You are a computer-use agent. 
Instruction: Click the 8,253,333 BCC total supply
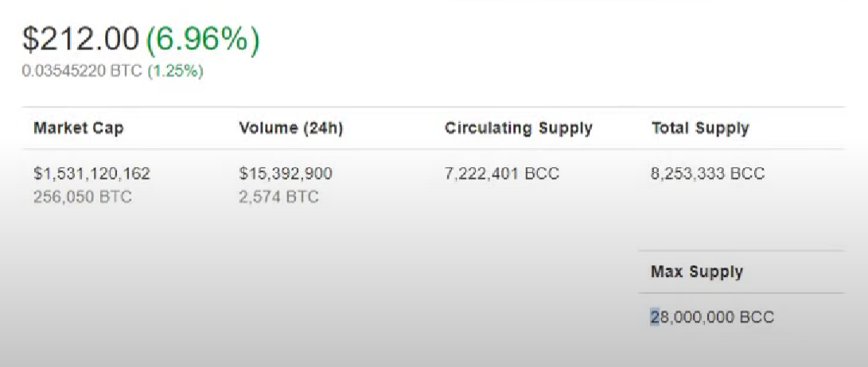pos(708,174)
